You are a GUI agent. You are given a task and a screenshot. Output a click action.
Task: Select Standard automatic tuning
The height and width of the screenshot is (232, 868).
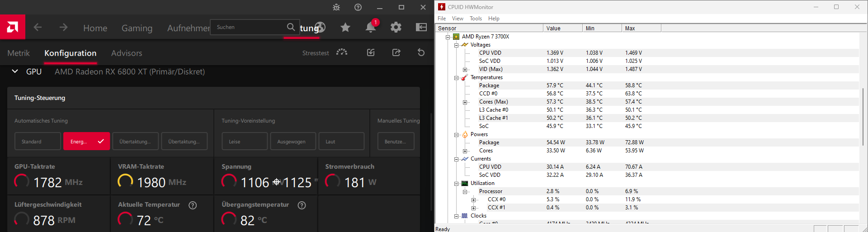coord(38,141)
